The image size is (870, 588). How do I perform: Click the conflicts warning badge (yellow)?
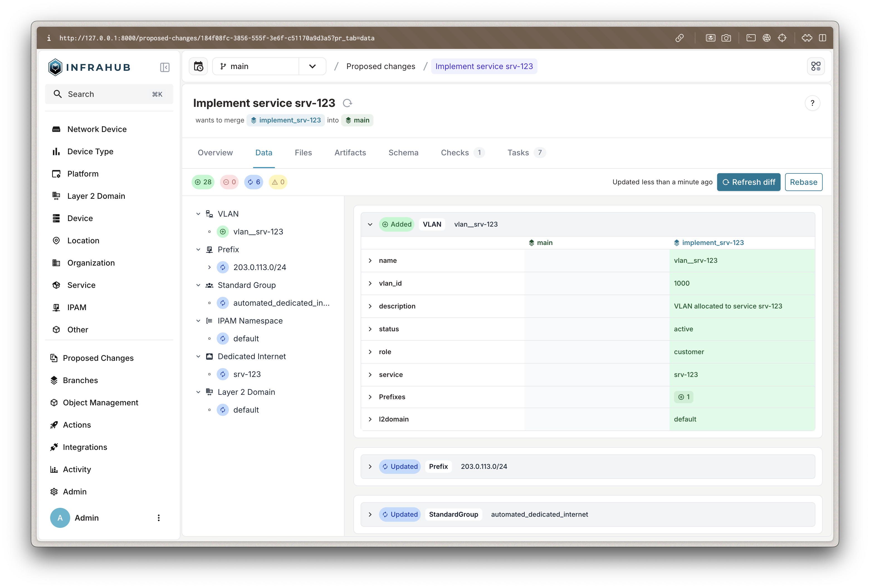[x=278, y=182]
